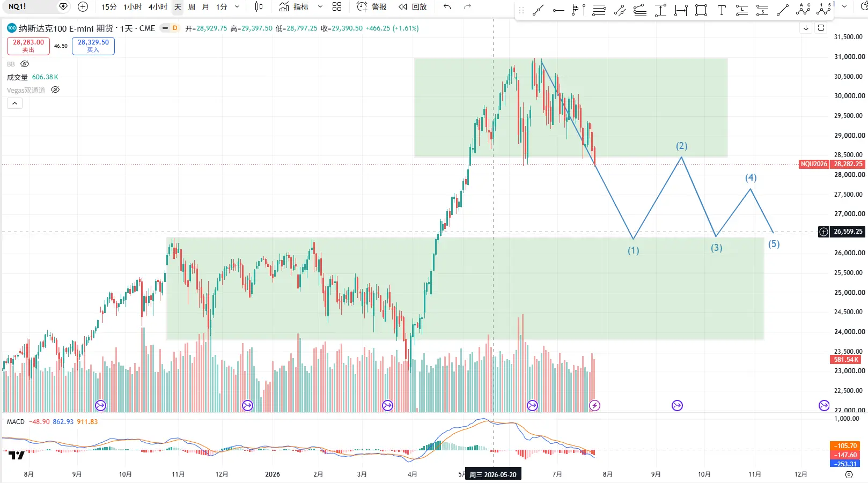Select the volume profile range tool
868x483 pixels.
click(x=579, y=10)
